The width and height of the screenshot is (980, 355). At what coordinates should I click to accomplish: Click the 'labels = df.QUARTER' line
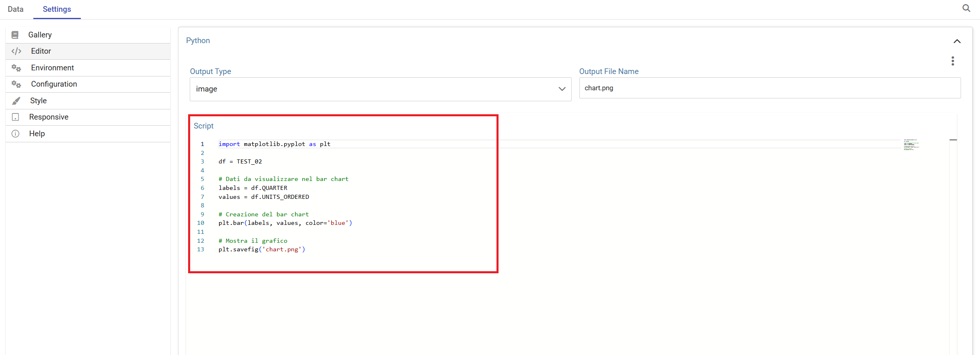(253, 188)
